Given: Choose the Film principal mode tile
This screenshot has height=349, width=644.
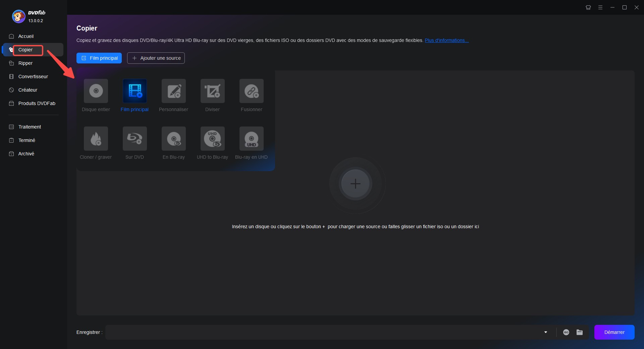Looking at the screenshot, I should pos(135,91).
